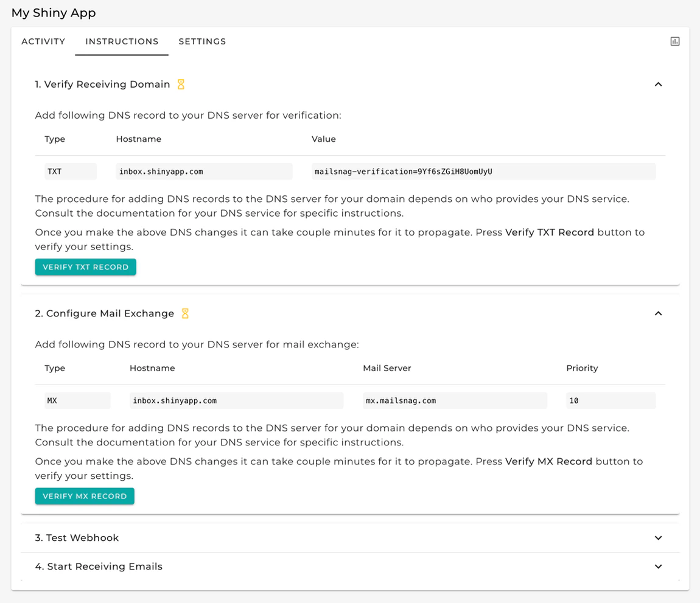Click the My Shiny App title

(x=54, y=13)
